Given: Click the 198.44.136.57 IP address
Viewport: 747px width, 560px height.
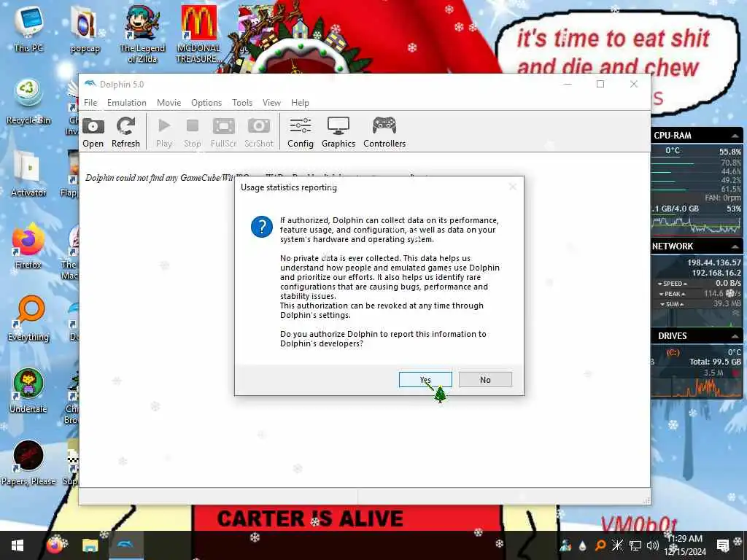Looking at the screenshot, I should (713, 262).
